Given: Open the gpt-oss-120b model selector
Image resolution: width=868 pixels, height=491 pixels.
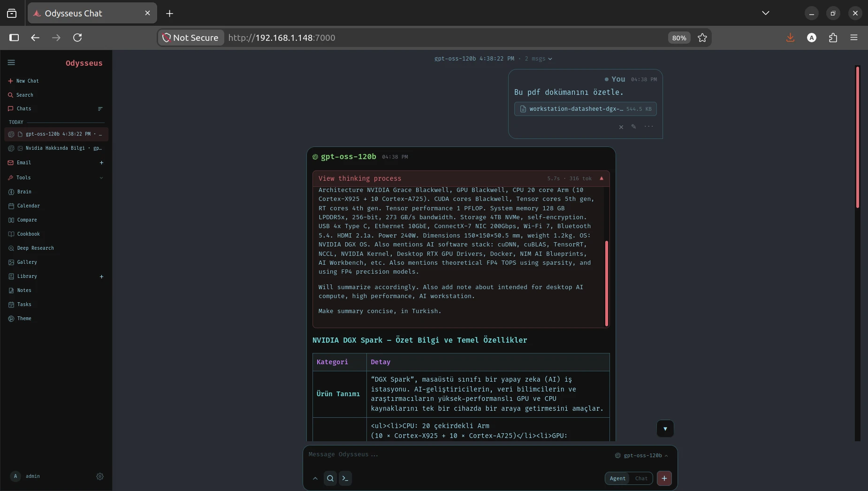Looking at the screenshot, I should pos(642,455).
